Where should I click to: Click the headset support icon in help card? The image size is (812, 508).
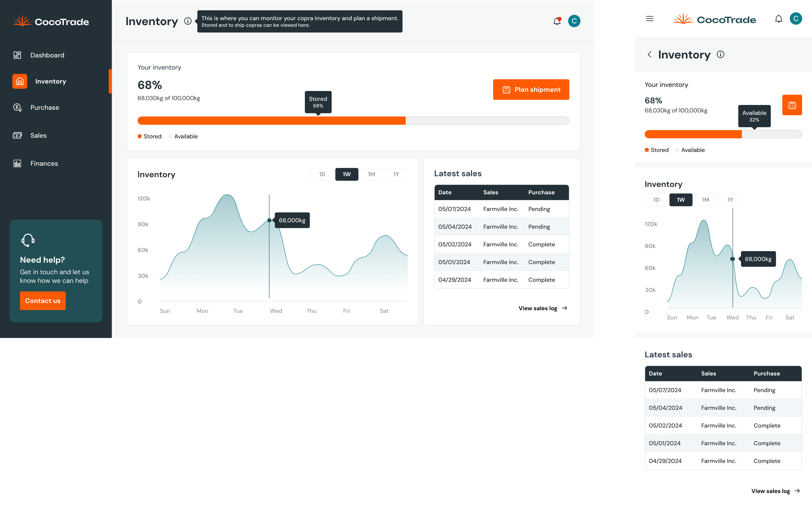[x=28, y=240]
